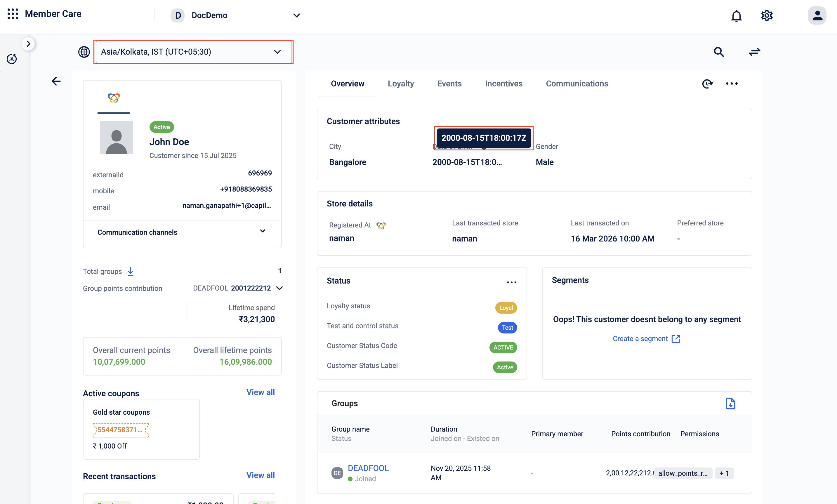
Task: Click the search magnifier icon
Action: [x=719, y=52]
